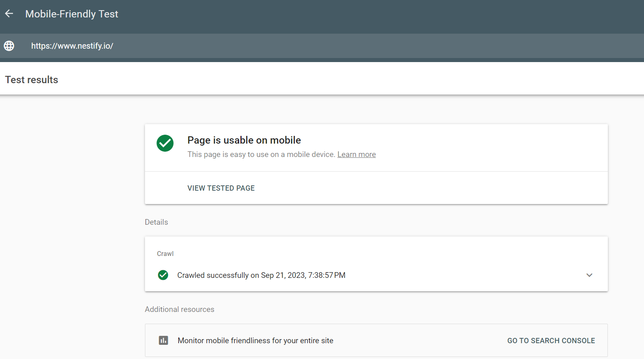The width and height of the screenshot is (644, 359).
Task: Click Monitor mobile friendliness for your entire site text
Action: point(255,341)
